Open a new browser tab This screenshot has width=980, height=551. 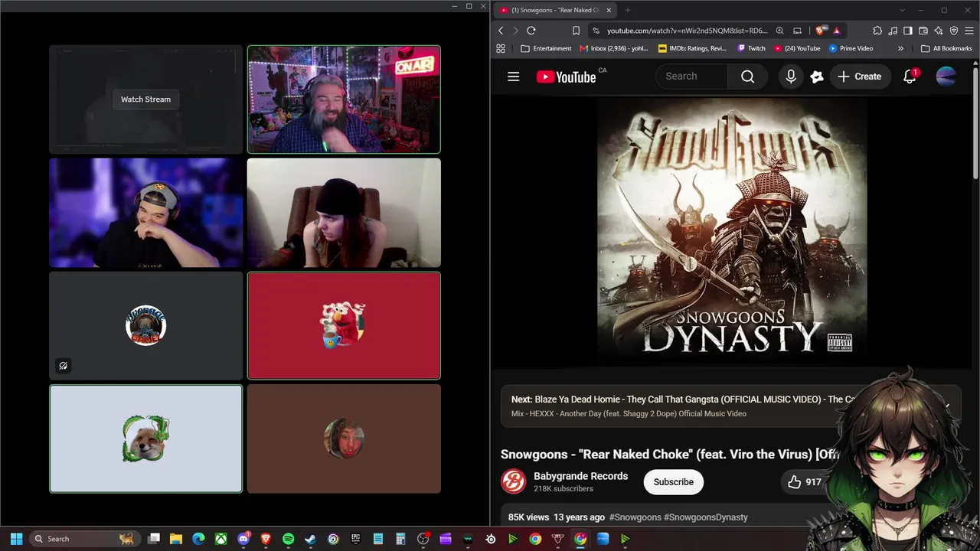(628, 10)
